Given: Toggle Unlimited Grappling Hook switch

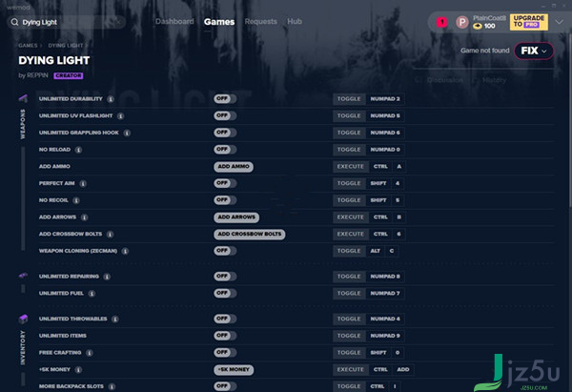Looking at the screenshot, I should (x=225, y=133).
